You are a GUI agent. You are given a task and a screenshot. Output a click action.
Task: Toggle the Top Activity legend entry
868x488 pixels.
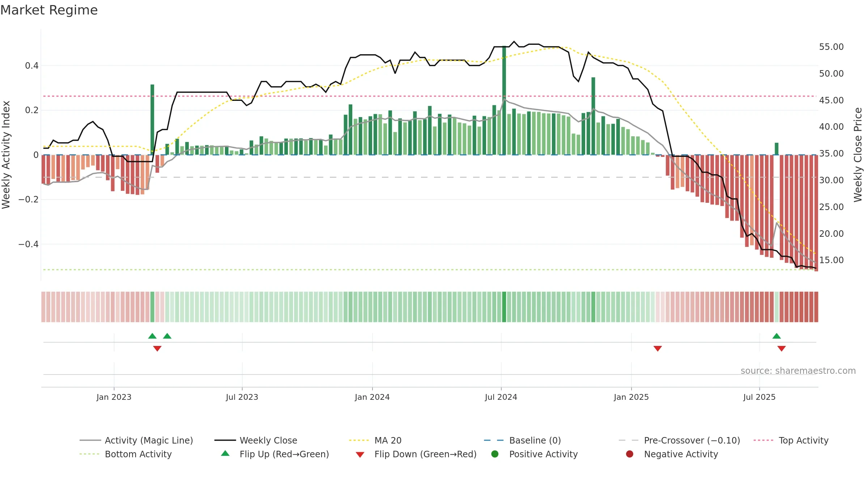(x=791, y=440)
